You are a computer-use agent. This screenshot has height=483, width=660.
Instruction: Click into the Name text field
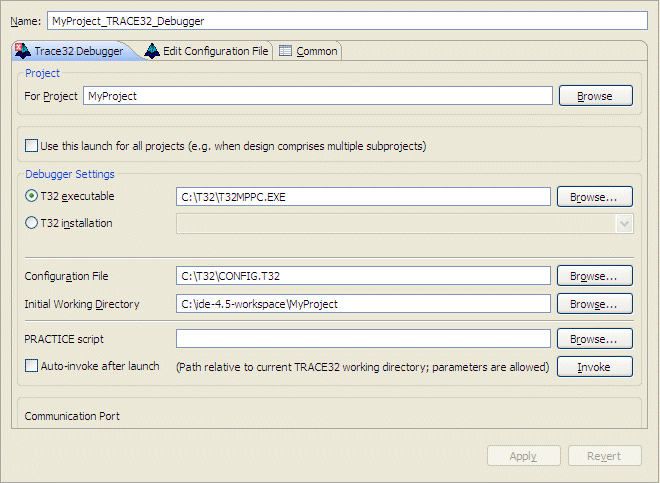tap(350, 19)
